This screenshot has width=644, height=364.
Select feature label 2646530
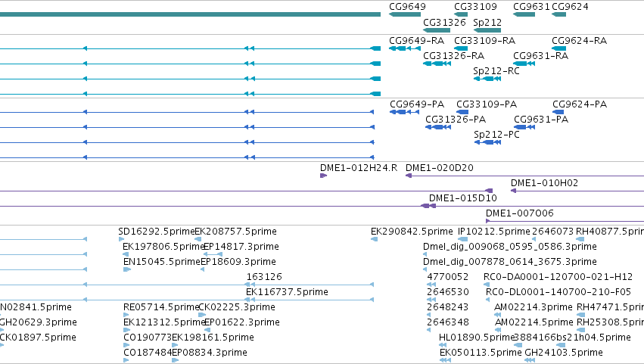click(x=448, y=292)
